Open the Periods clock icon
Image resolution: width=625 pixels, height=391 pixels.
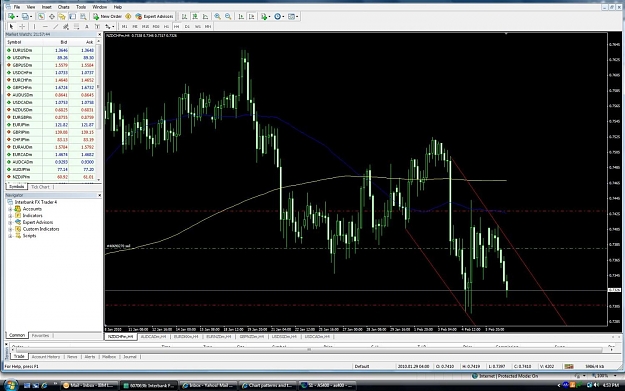tap(277, 16)
